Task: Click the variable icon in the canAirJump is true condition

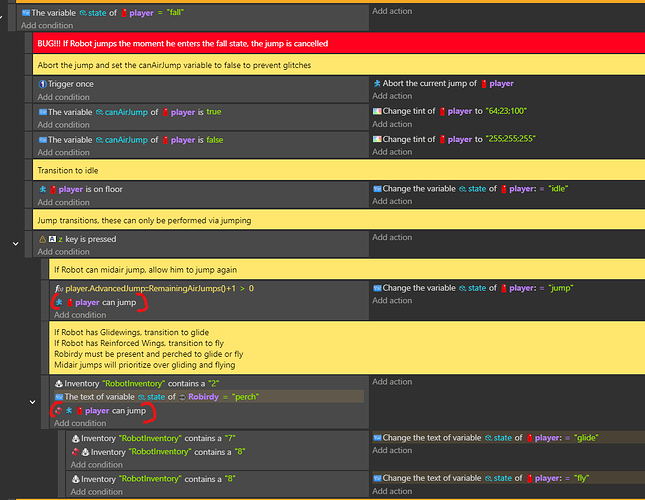Action: tap(43, 112)
